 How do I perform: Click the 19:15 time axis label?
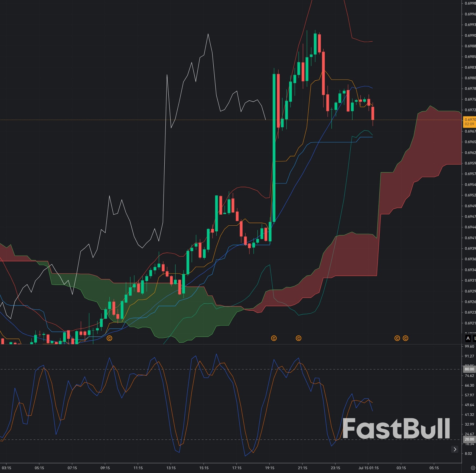[270, 468]
